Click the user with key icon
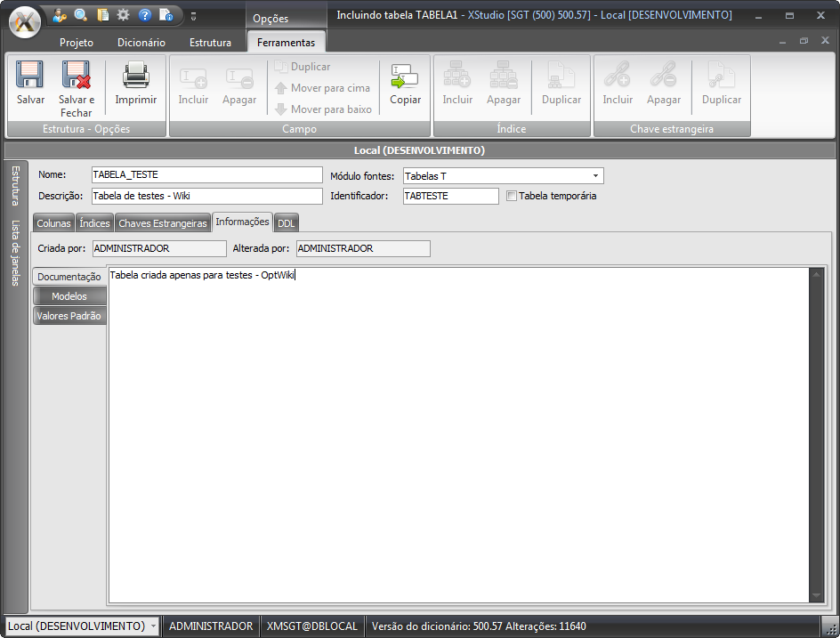This screenshot has width=840, height=638. [60, 15]
